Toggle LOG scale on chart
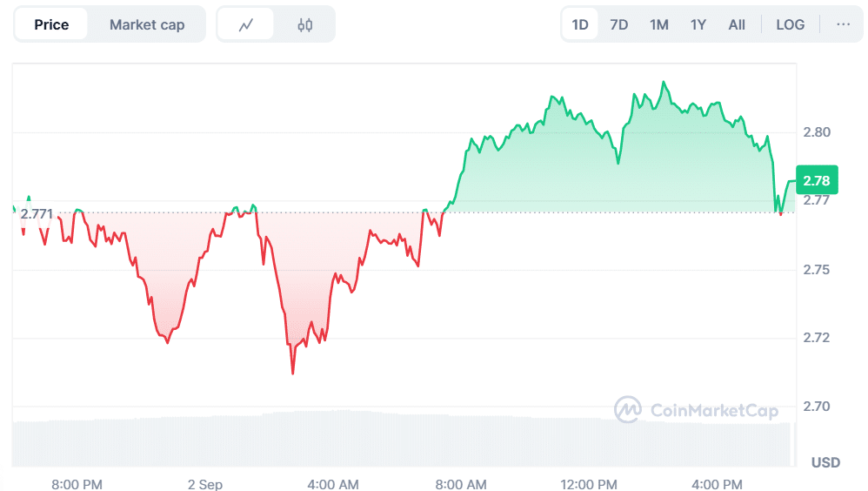Image resolution: width=868 pixels, height=491 pixels. tap(790, 24)
